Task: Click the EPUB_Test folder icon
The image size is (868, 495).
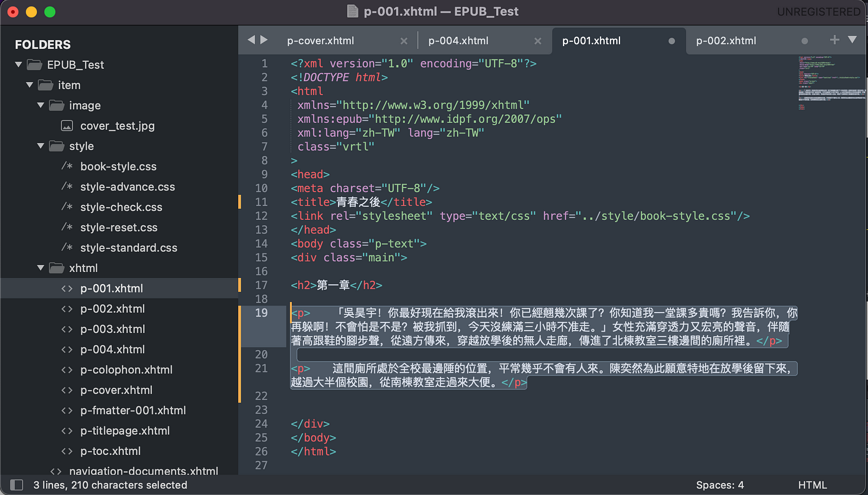Action: pos(35,65)
